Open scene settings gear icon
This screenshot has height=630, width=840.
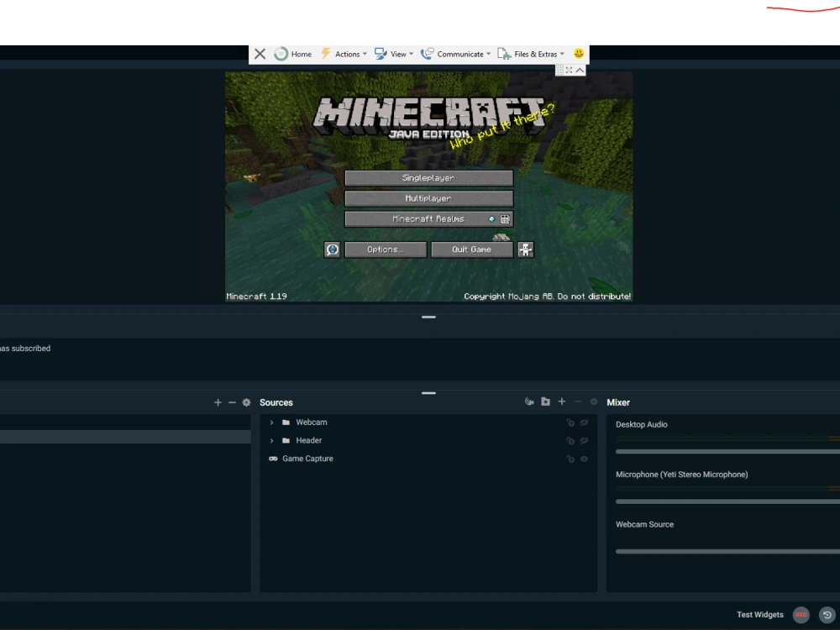pyautogui.click(x=246, y=402)
